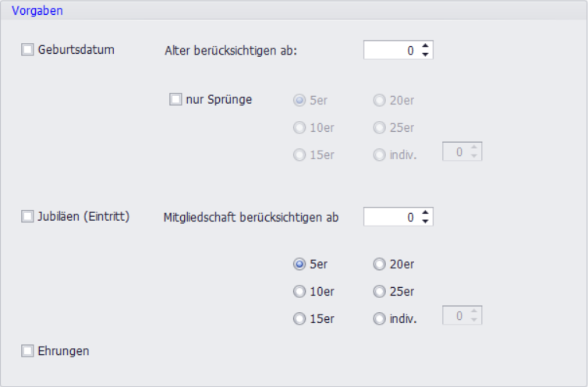Select the 10er radio under Jubiläen
This screenshot has height=387, width=588.
point(299,292)
